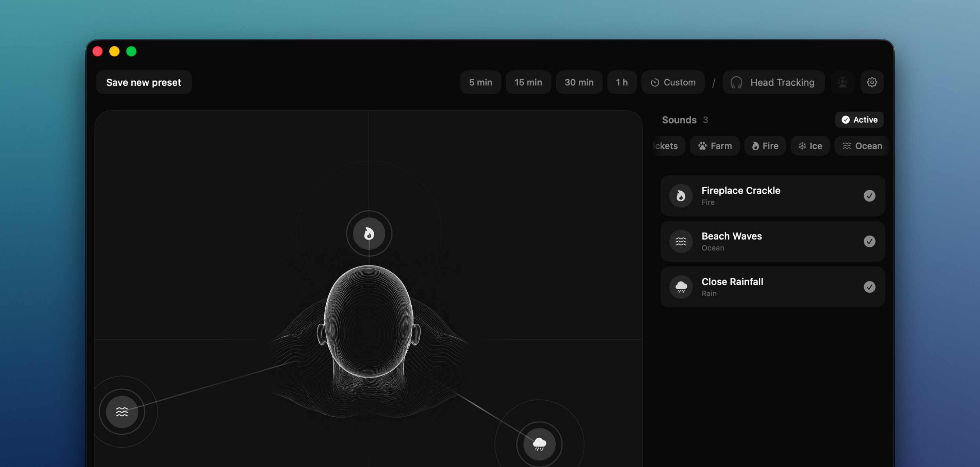The width and height of the screenshot is (980, 467).
Task: Click the Beach Waves title text
Action: [x=732, y=236]
